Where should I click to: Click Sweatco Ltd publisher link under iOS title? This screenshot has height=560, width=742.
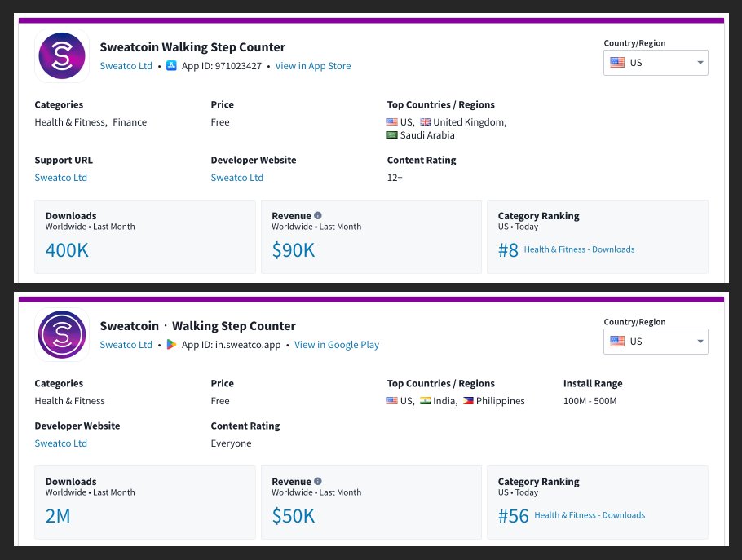point(126,66)
